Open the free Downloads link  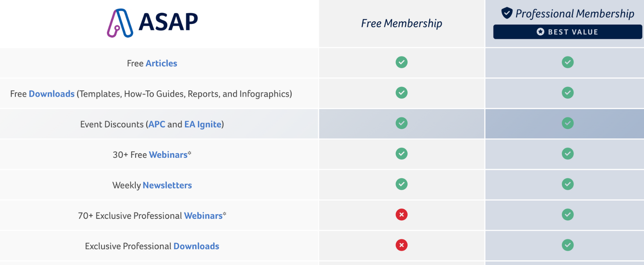[52, 94]
